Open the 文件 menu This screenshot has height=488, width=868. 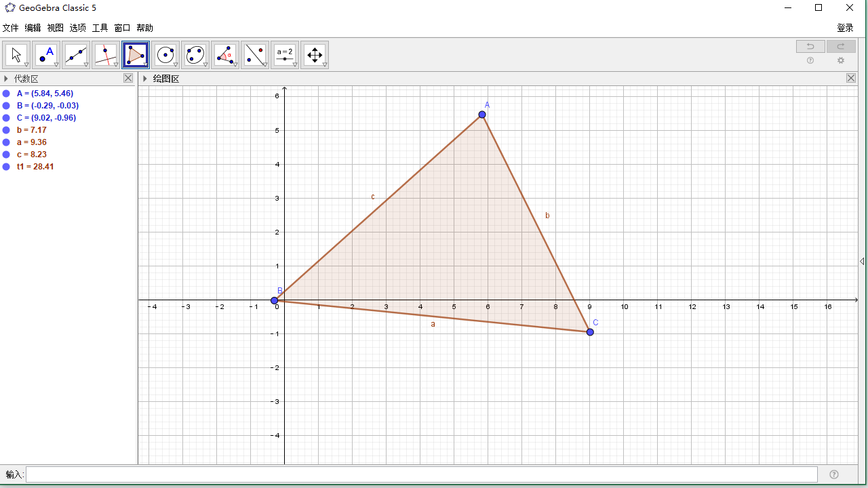pyautogui.click(x=11, y=28)
